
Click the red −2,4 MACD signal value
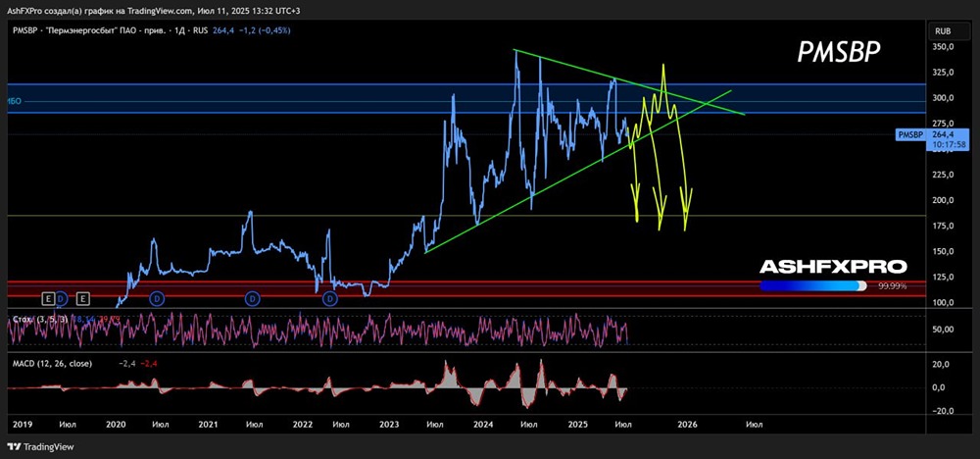(x=147, y=363)
